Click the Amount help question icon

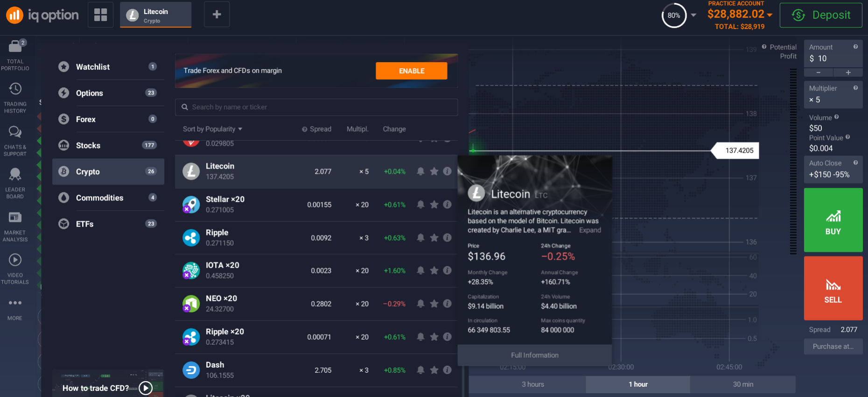pyautogui.click(x=855, y=47)
